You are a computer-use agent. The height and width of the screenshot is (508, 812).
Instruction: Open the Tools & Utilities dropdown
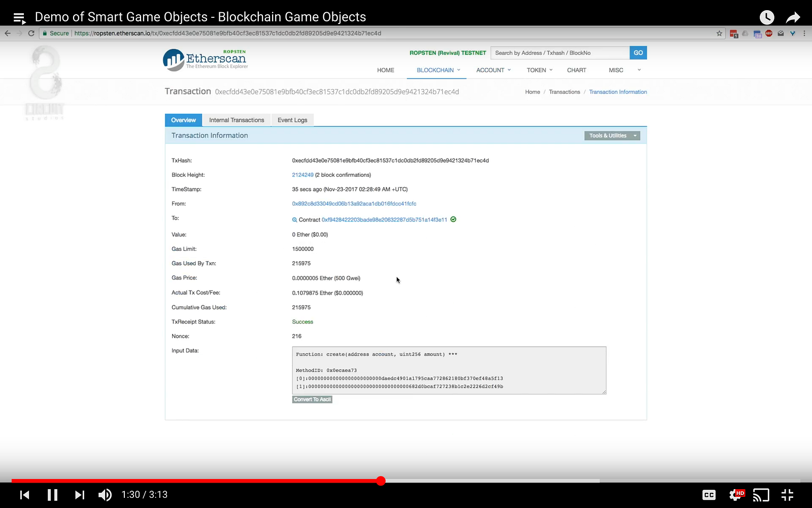point(612,136)
